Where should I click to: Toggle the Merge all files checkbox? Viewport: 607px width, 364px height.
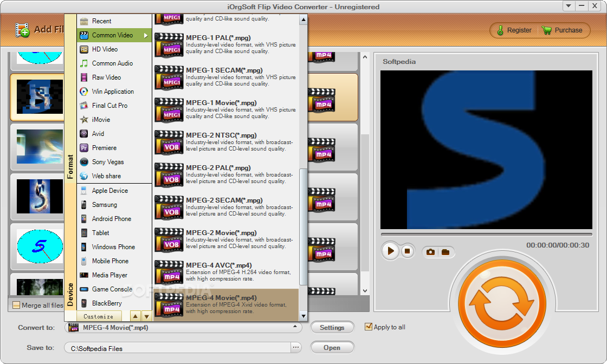[x=16, y=305]
